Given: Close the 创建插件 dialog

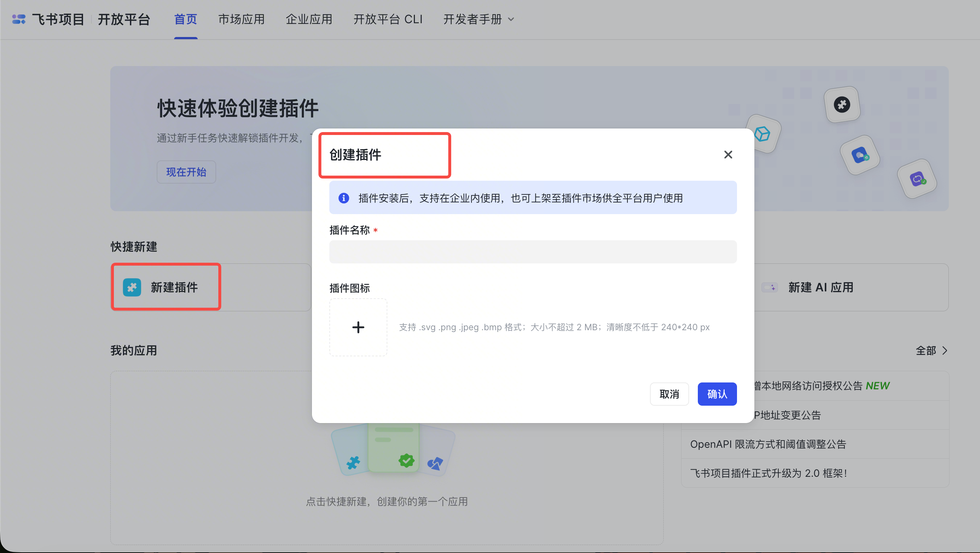Looking at the screenshot, I should pos(728,155).
